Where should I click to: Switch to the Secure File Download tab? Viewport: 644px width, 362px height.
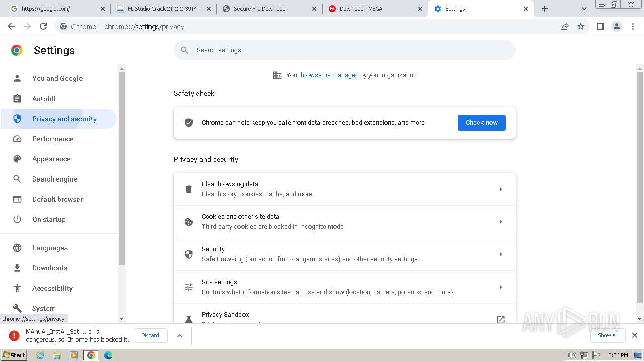(269, 9)
